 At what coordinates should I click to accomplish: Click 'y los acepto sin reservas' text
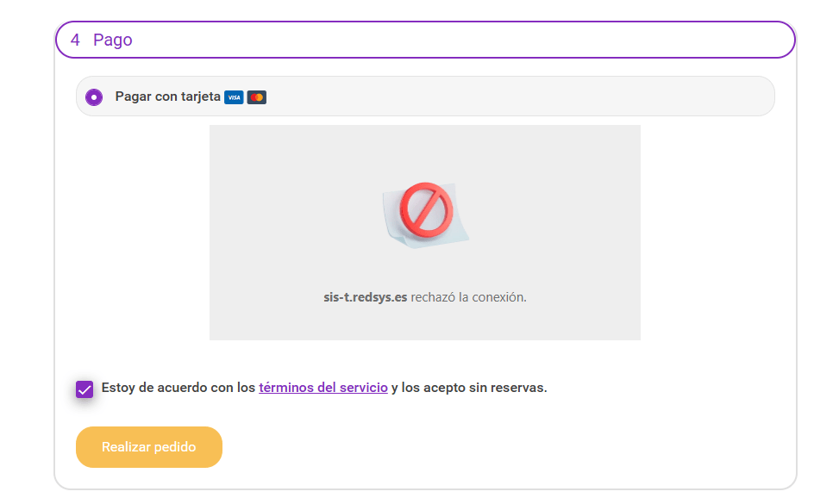coord(468,388)
